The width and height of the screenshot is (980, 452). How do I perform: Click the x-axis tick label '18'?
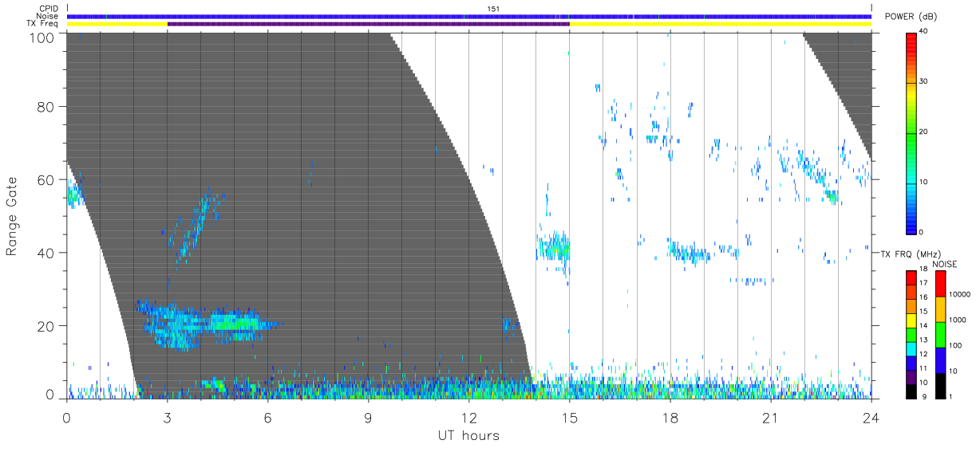coord(670,417)
